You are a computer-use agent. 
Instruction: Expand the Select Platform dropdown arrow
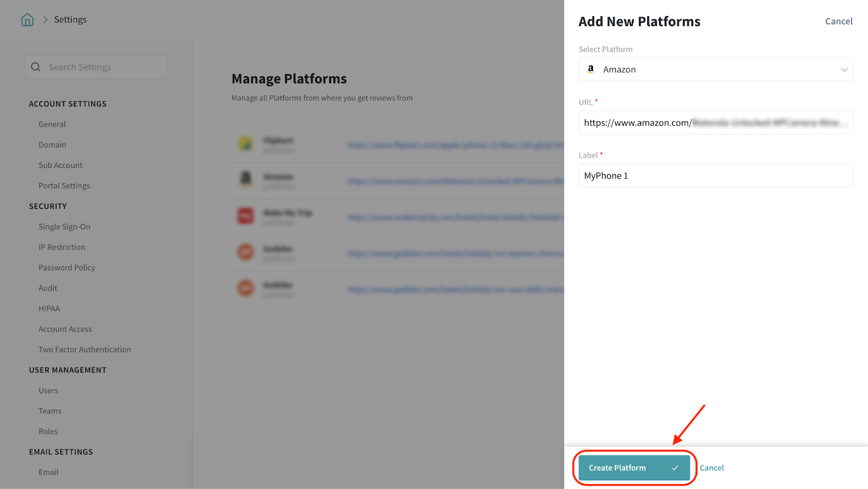844,70
